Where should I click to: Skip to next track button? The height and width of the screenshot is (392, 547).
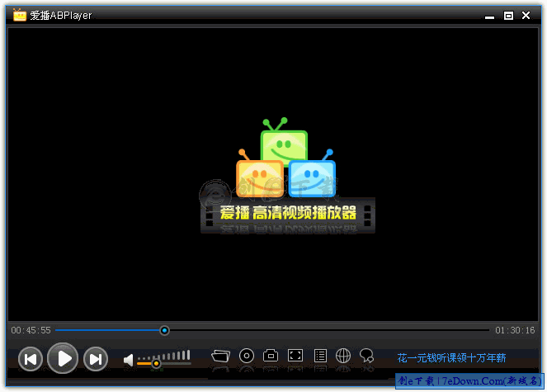(x=95, y=359)
